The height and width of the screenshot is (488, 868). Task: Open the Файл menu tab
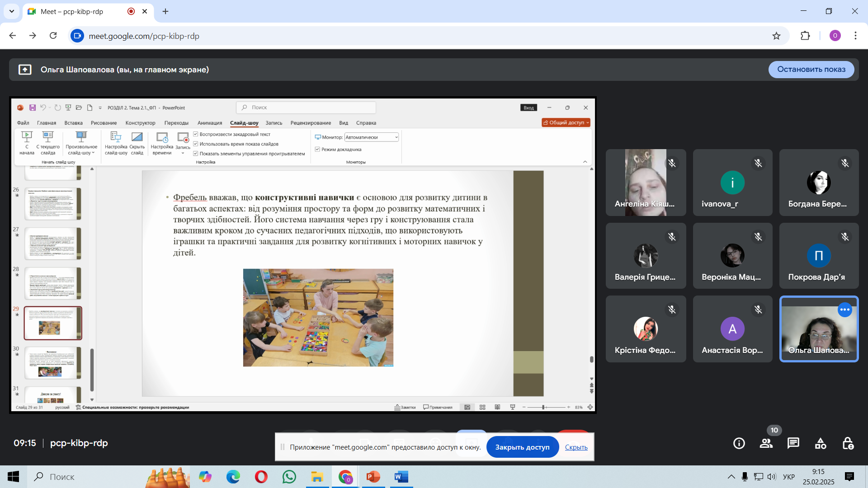pyautogui.click(x=23, y=123)
